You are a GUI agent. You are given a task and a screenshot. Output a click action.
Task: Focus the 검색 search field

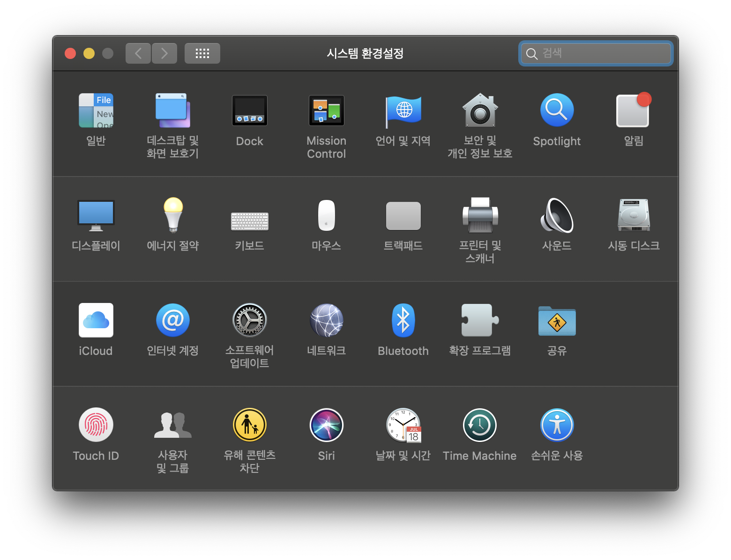point(596,53)
